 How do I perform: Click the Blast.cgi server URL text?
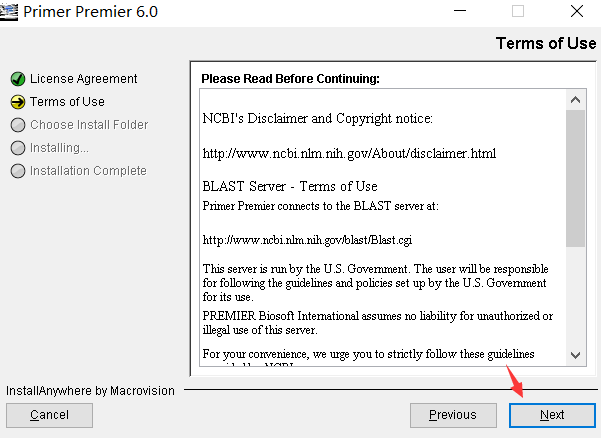pos(307,240)
